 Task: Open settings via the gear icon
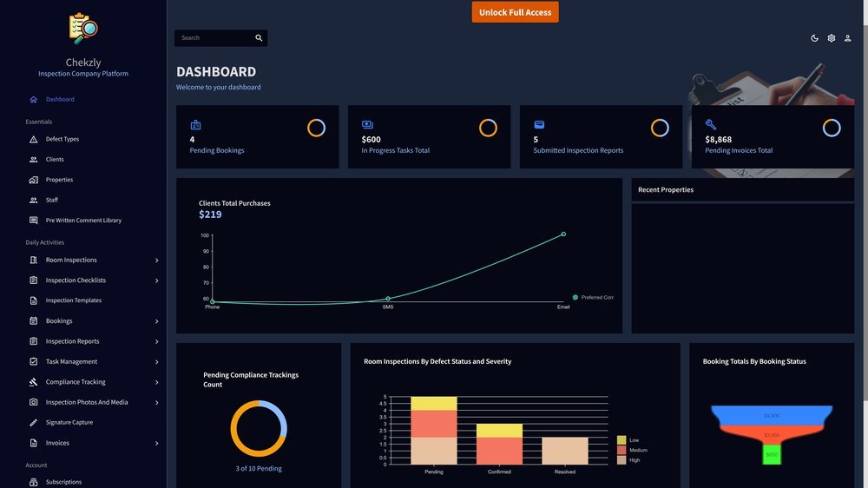coord(831,38)
